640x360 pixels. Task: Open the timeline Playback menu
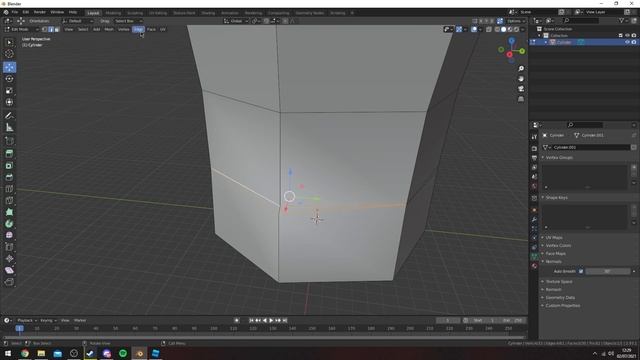(x=27, y=320)
